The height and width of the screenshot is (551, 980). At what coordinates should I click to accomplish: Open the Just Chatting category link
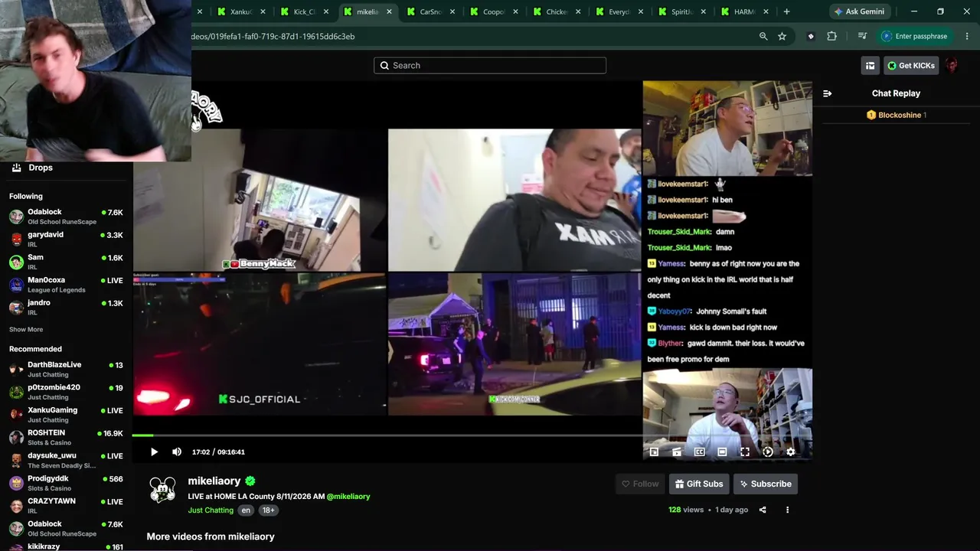tap(211, 510)
